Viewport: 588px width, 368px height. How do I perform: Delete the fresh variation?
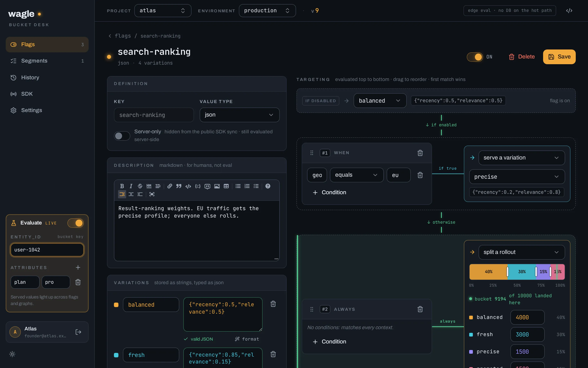click(273, 354)
